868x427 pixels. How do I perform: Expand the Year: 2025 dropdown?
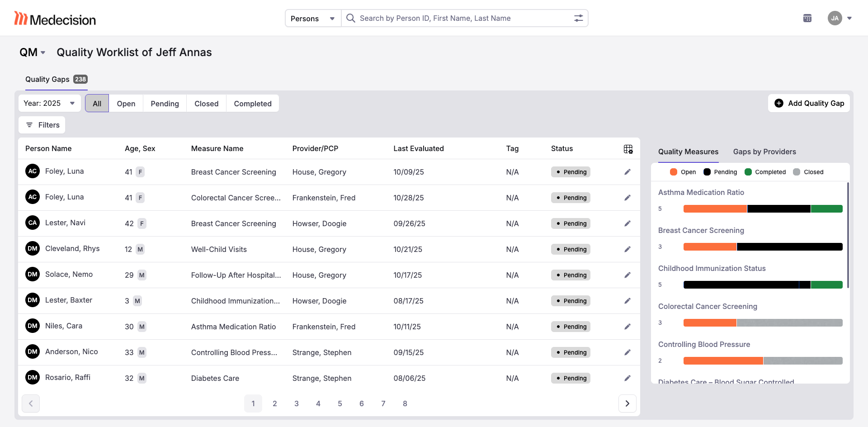click(49, 103)
